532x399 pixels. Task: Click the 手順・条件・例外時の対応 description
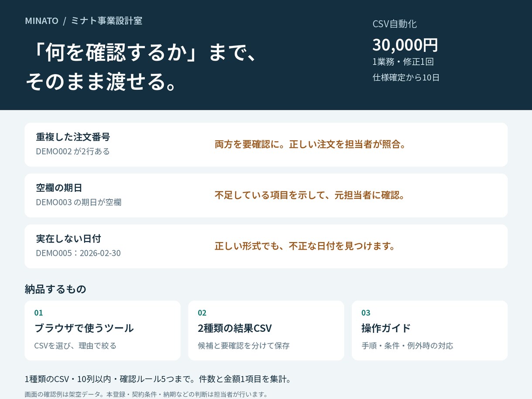[x=407, y=346]
